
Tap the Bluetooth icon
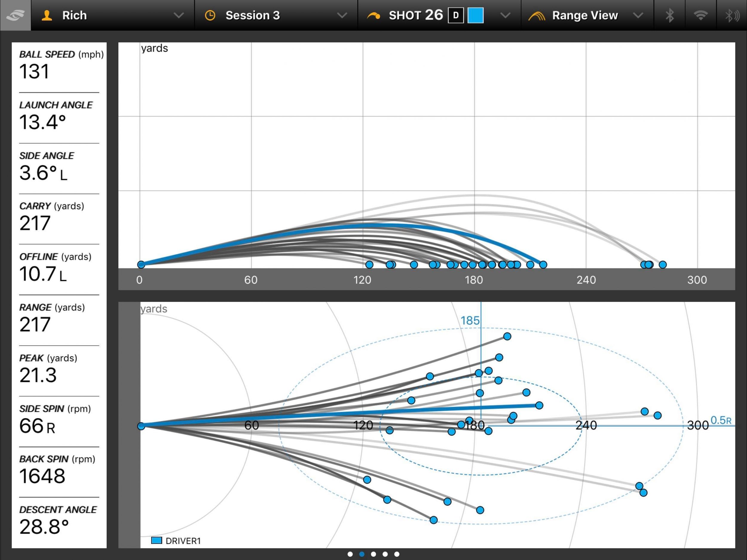click(669, 15)
